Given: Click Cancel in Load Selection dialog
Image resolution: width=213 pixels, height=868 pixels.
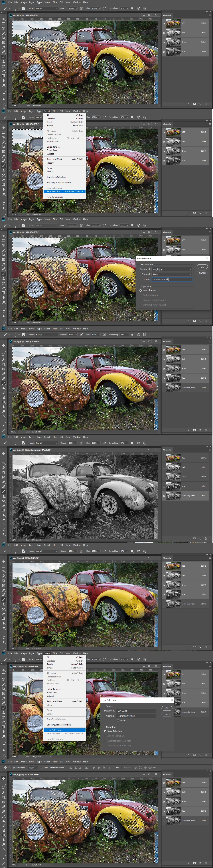Looking at the screenshot, I should (x=167, y=714).
